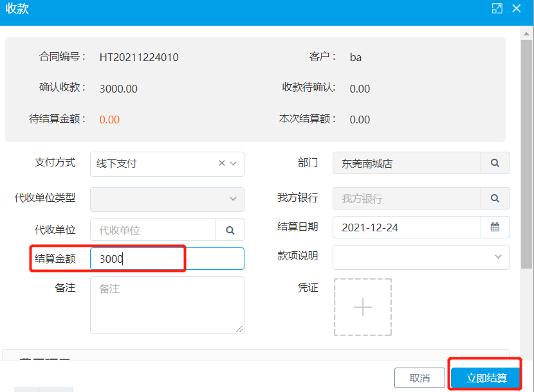Click the 2021-12-24 date field
Viewport: 534px width, 392px height.
[407, 227]
